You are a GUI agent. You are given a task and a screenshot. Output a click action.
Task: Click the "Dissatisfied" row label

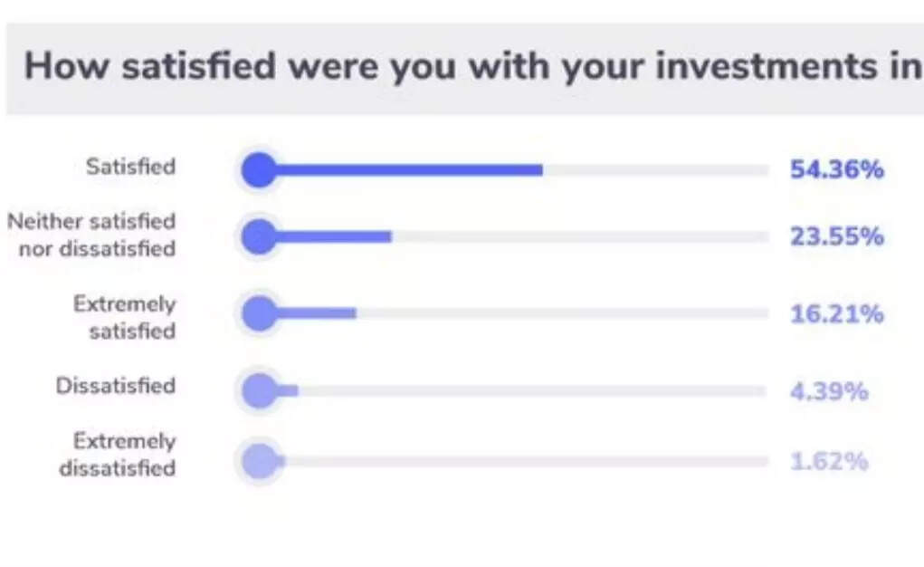click(x=115, y=386)
